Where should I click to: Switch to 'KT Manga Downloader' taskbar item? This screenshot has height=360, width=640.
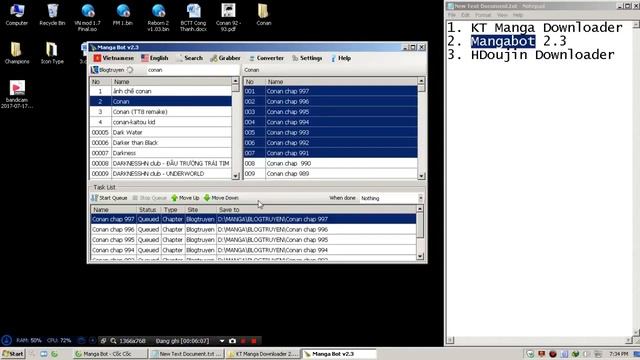[x=262, y=354]
